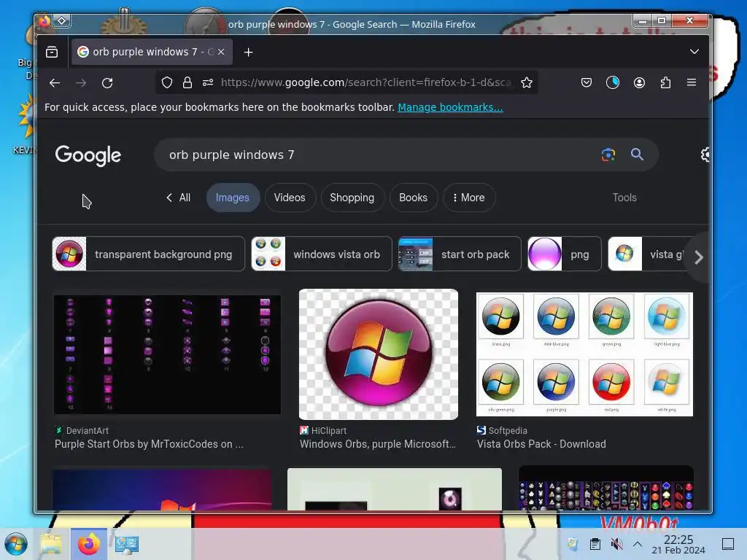Image resolution: width=747 pixels, height=560 pixels.
Task: Close the orb purple windows 7 tab
Action: tap(221, 52)
